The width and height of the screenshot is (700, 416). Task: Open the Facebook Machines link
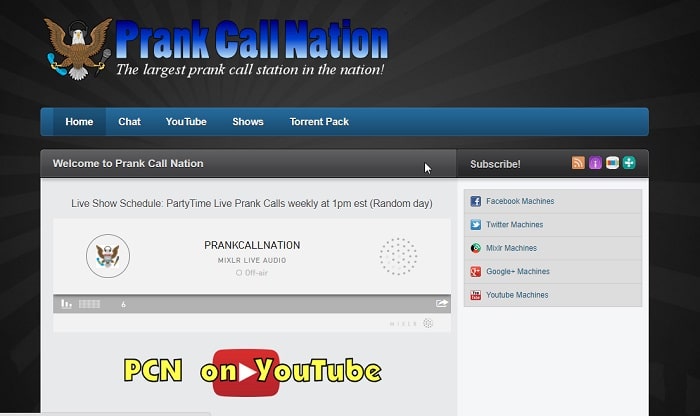point(520,201)
